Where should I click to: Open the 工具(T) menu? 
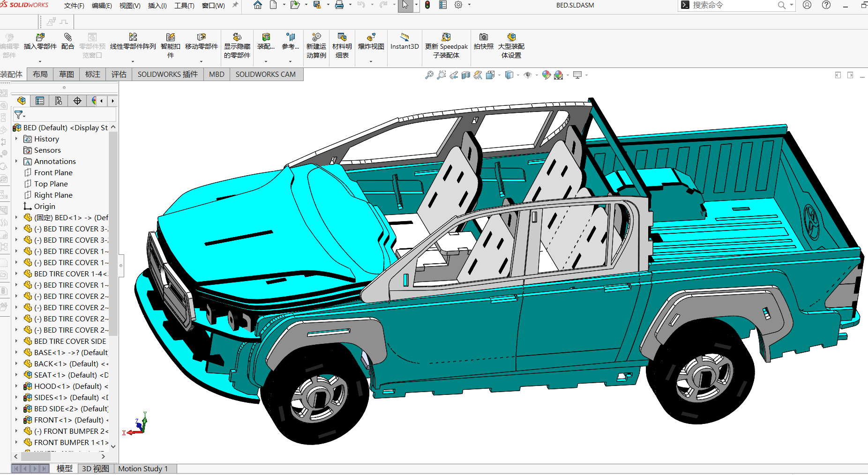[184, 6]
